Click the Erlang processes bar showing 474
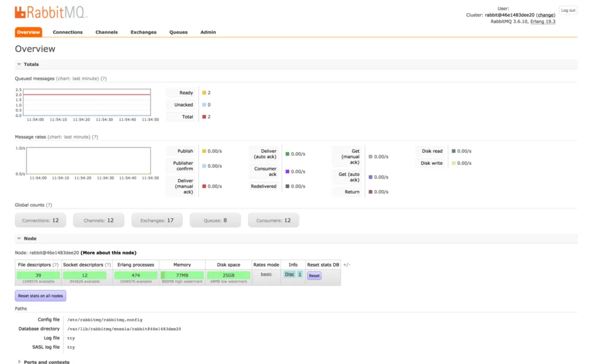The height and width of the screenshot is (364, 593). point(136,276)
